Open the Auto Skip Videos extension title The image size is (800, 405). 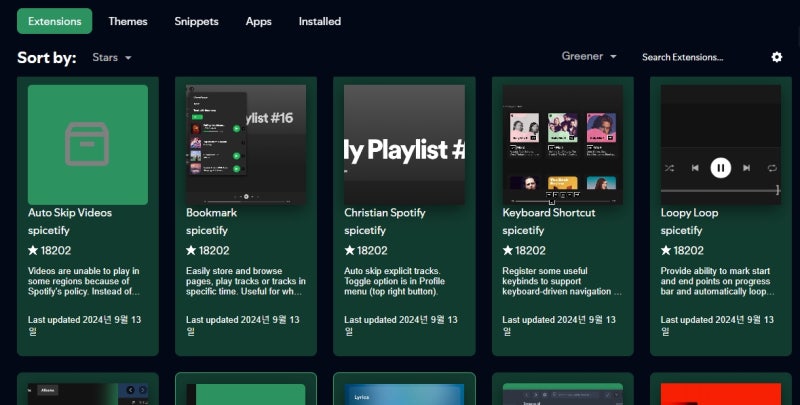coord(70,213)
